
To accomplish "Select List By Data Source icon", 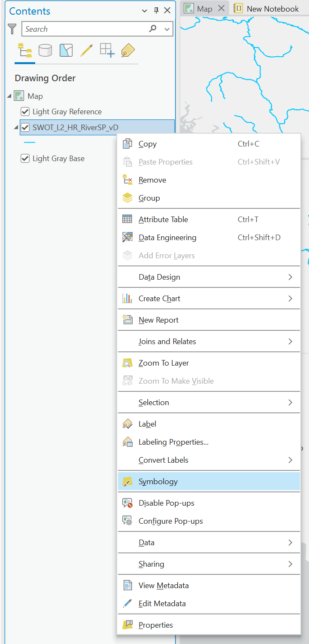I will coord(45,51).
